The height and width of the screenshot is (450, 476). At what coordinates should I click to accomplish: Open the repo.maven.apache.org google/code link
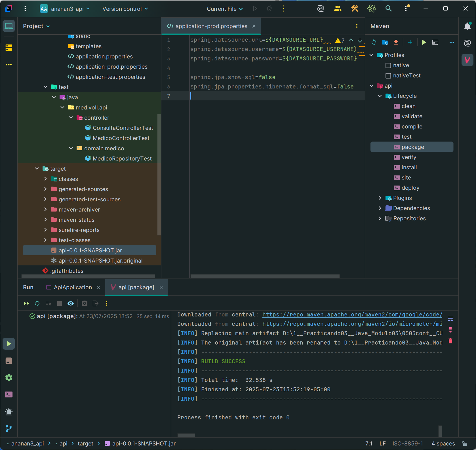point(352,315)
